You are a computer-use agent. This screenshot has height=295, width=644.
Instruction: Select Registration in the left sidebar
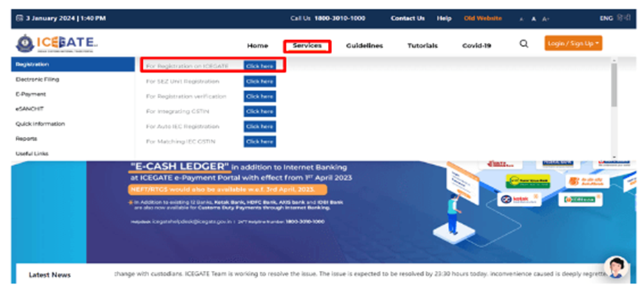point(72,64)
